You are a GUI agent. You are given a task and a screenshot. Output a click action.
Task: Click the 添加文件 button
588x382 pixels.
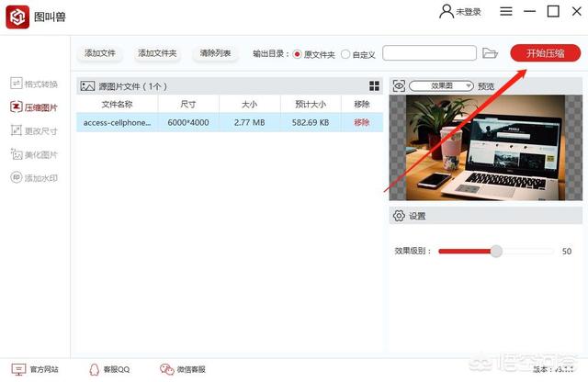[99, 53]
